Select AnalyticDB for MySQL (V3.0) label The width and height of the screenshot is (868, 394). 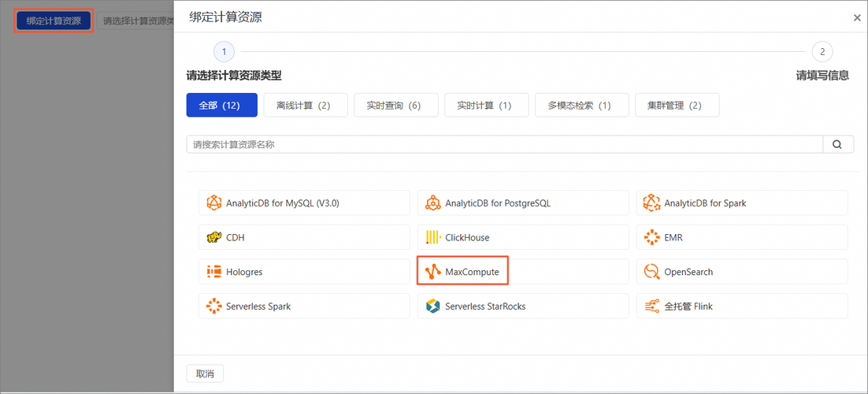click(x=283, y=203)
